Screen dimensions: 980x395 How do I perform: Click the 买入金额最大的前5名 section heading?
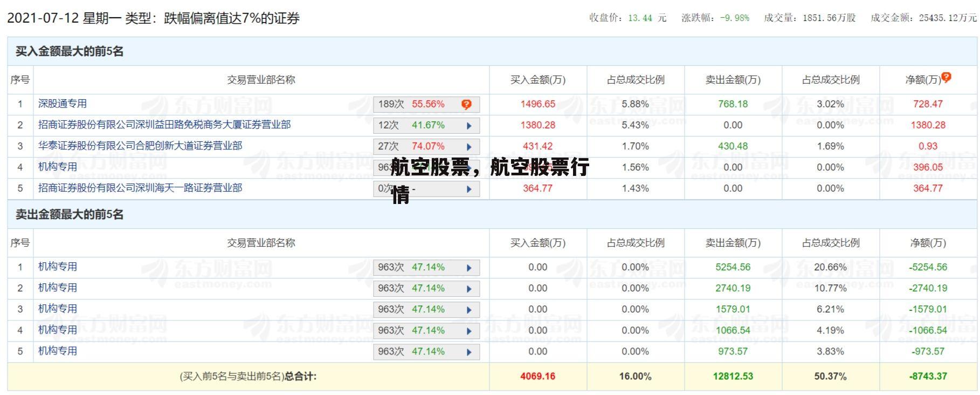pyautogui.click(x=70, y=52)
